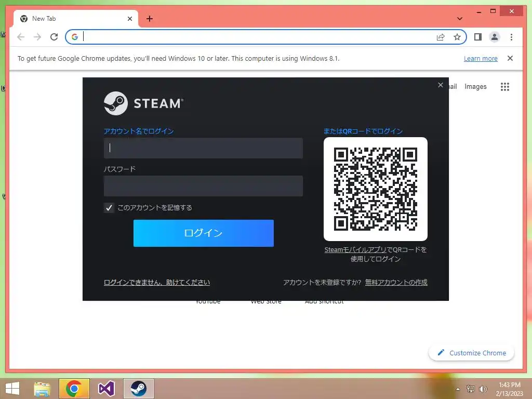Screen dimensions: 532x399
Task: Click the Chrome taskbar icon
Action: coord(74,389)
